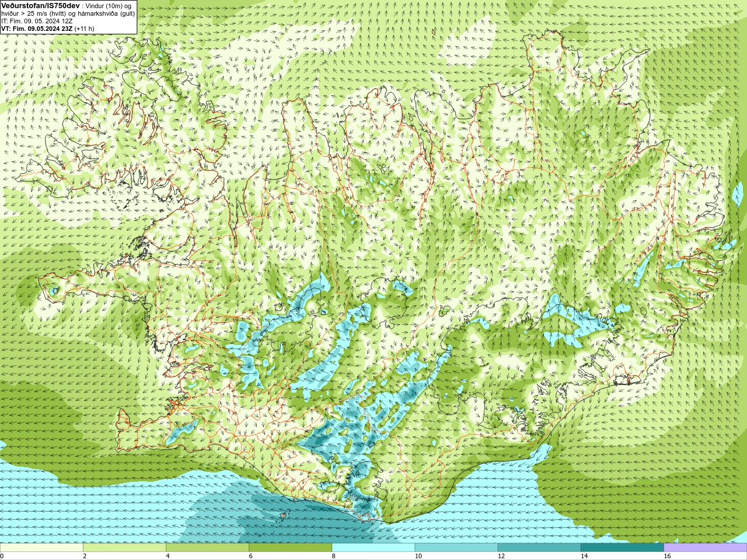Click the 'Veðurstofan/IS750dev' title text
Screen dimensions: 747x560
(41, 5)
